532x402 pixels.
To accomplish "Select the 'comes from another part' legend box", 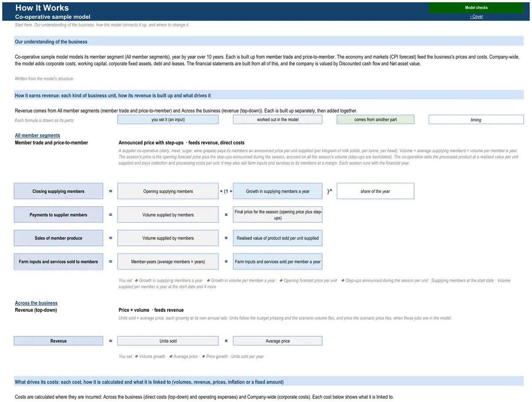I will click(x=376, y=119).
